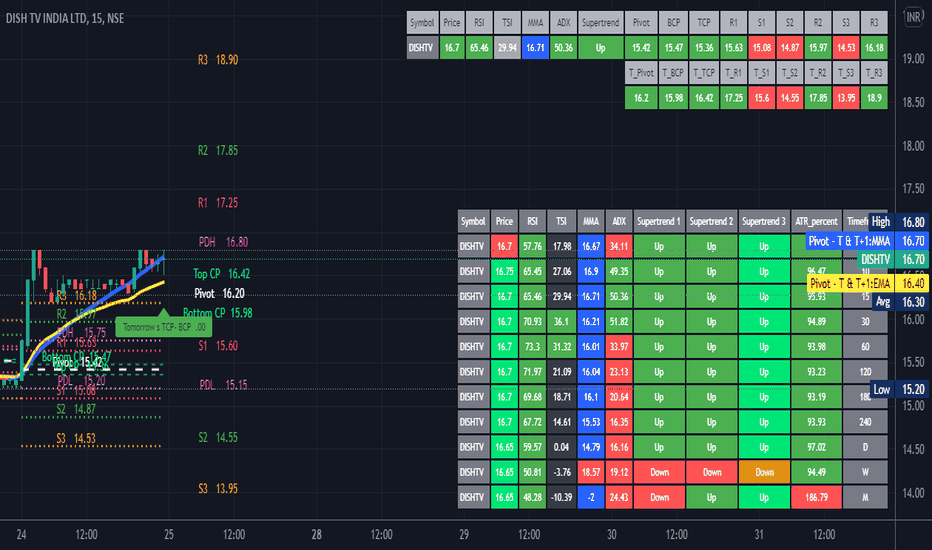Click the 19.00 mark on the price scale

911,60
